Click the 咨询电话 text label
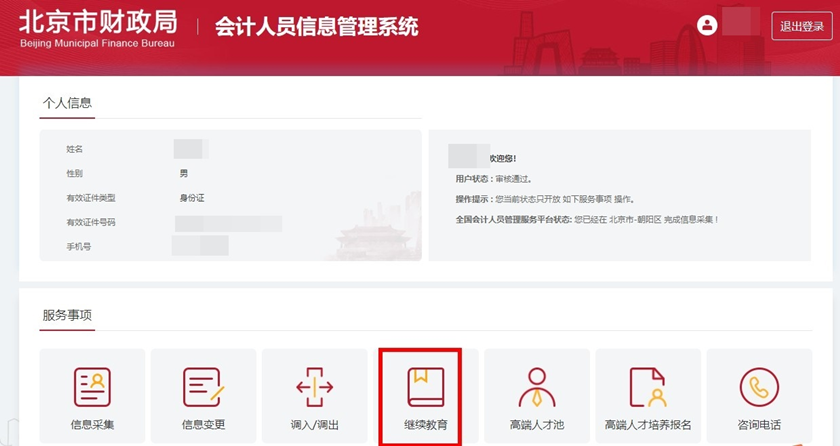This screenshot has width=840, height=446. point(759,425)
